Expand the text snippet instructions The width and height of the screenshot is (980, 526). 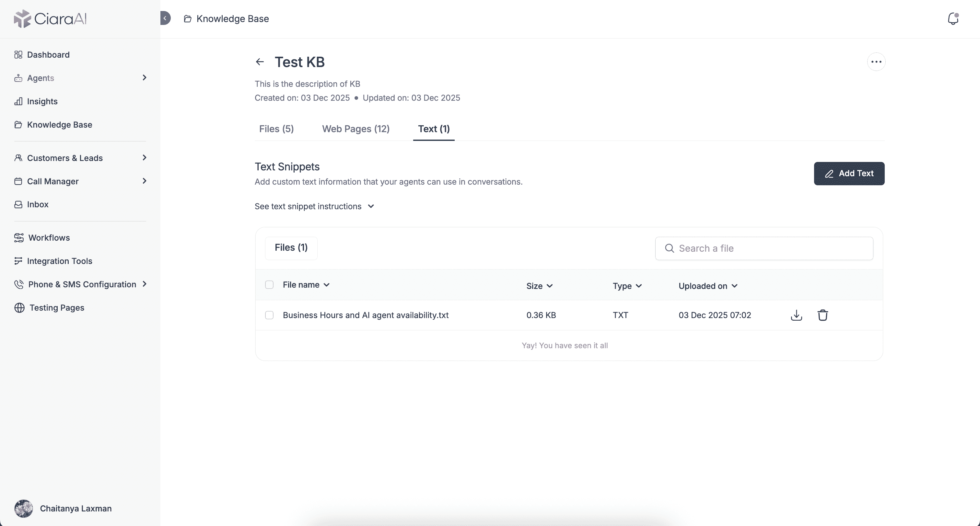tap(314, 207)
